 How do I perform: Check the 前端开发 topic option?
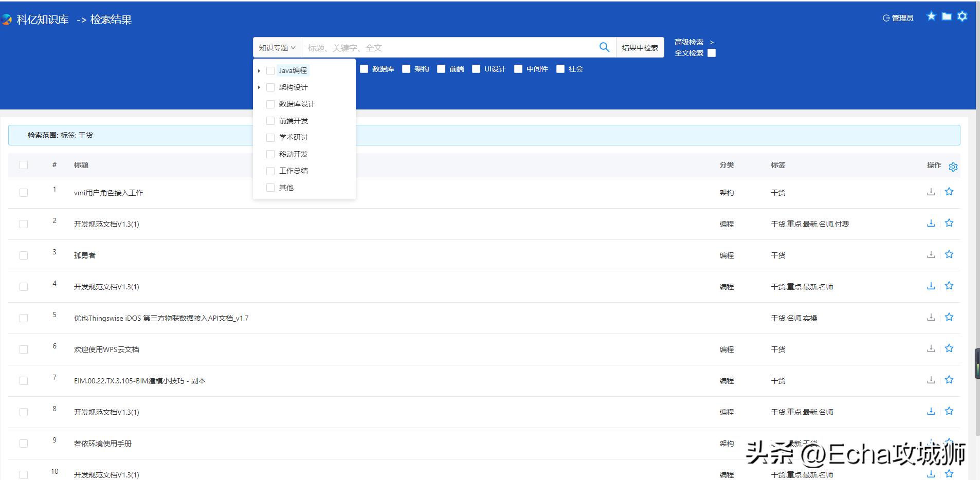coord(270,121)
